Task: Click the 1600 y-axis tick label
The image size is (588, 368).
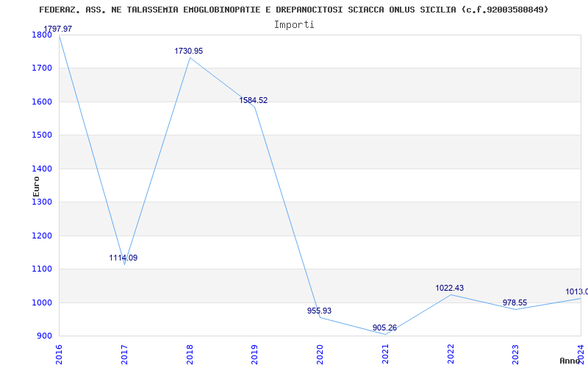Action: click(42, 102)
